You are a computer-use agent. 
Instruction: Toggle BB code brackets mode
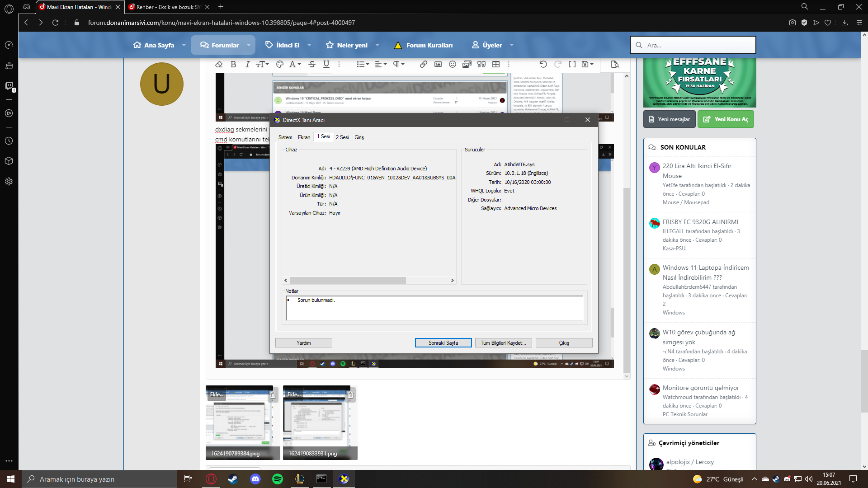coord(572,64)
